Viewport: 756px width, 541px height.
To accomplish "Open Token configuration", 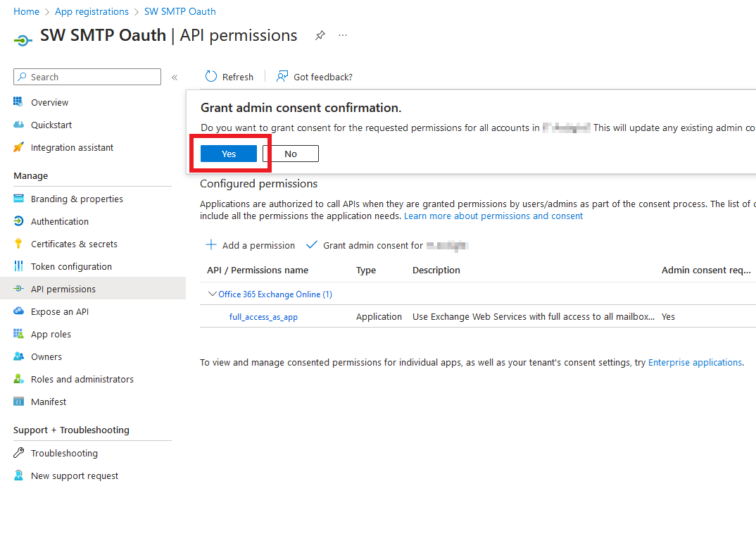I will 71,266.
